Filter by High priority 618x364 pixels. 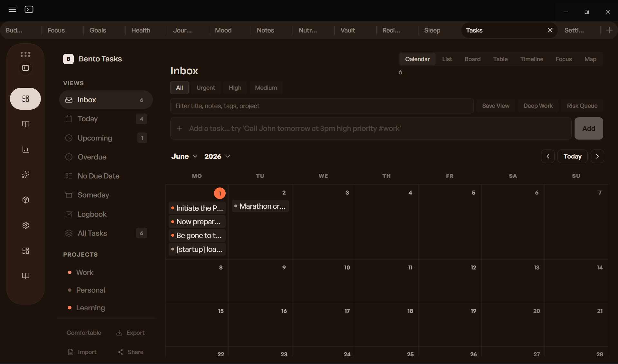coord(235,88)
